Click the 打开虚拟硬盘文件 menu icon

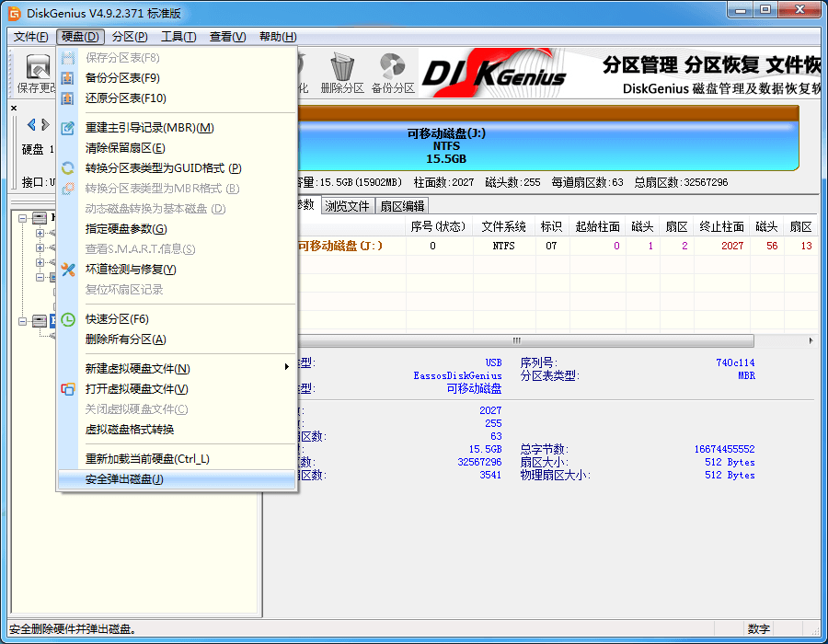pyautogui.click(x=67, y=389)
